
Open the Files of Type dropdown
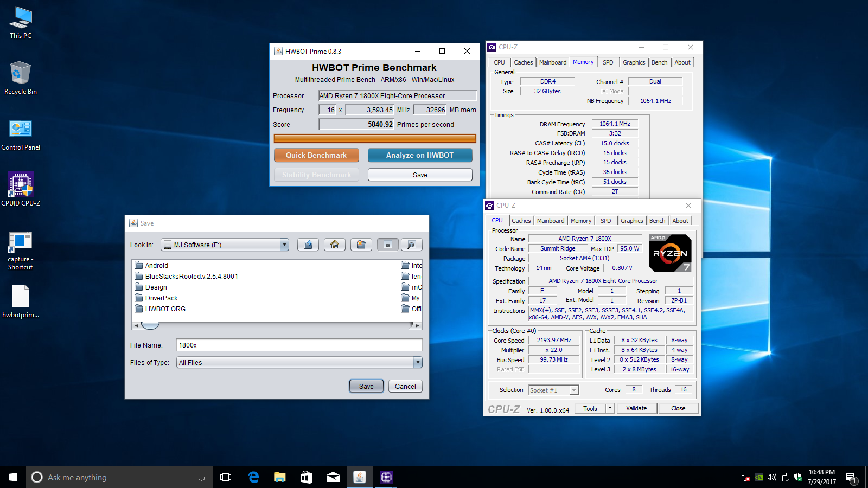tap(418, 362)
